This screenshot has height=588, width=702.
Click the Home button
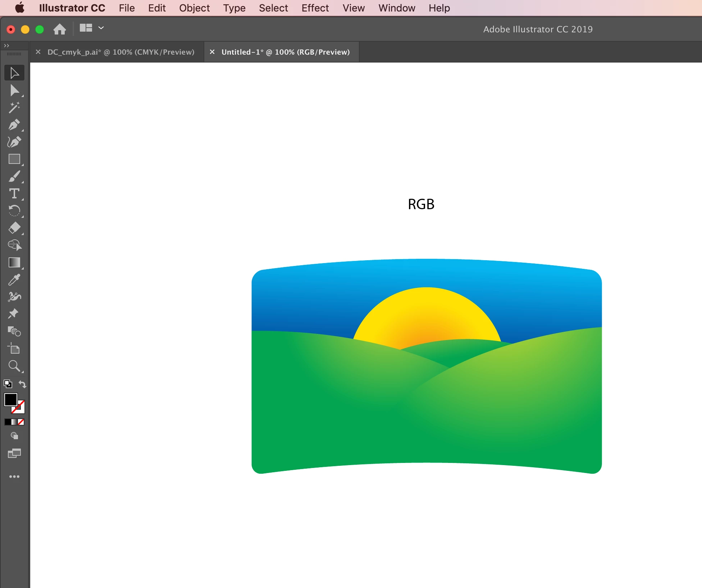59,29
